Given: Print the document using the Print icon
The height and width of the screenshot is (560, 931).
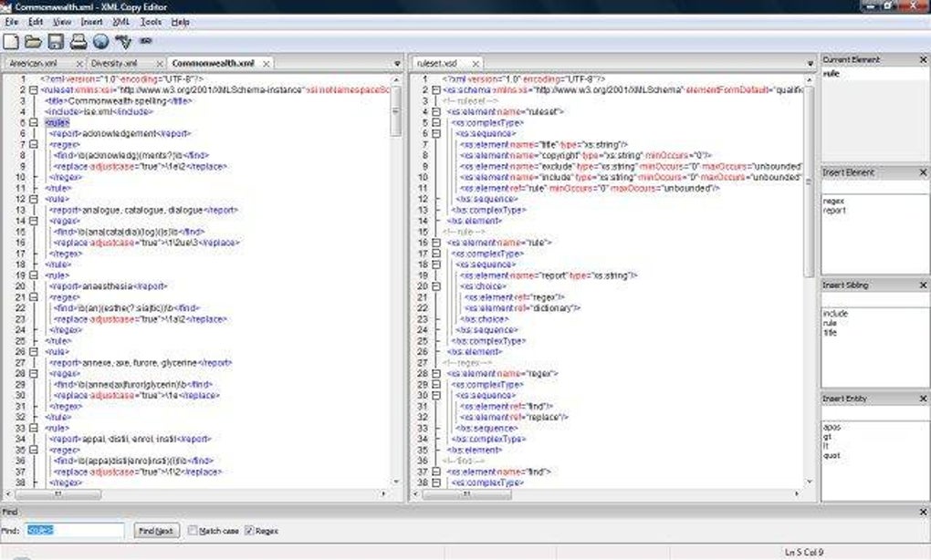Looking at the screenshot, I should click(x=78, y=42).
